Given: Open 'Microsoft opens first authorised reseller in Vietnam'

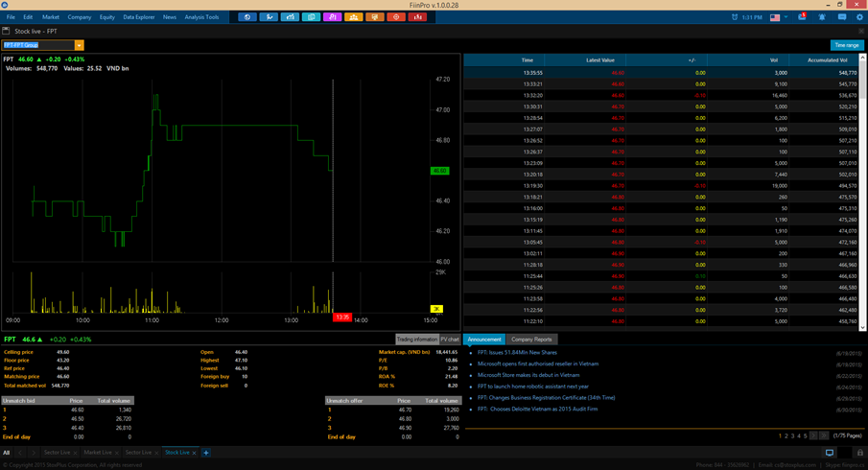Looking at the screenshot, I should click(x=537, y=364).
